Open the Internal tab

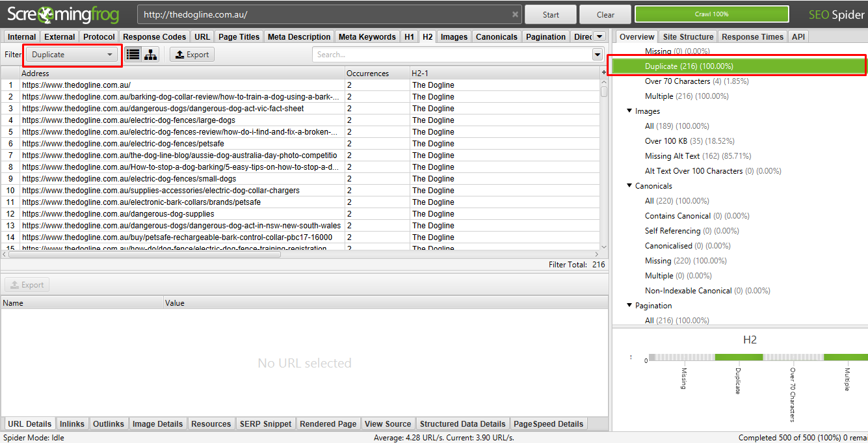(22, 37)
